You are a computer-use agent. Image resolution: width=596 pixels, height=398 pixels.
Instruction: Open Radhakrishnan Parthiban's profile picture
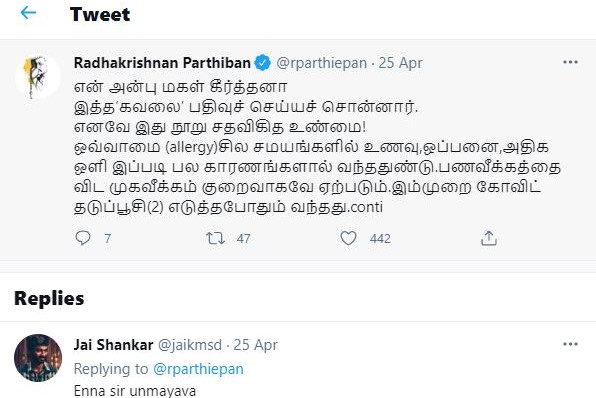[38, 77]
